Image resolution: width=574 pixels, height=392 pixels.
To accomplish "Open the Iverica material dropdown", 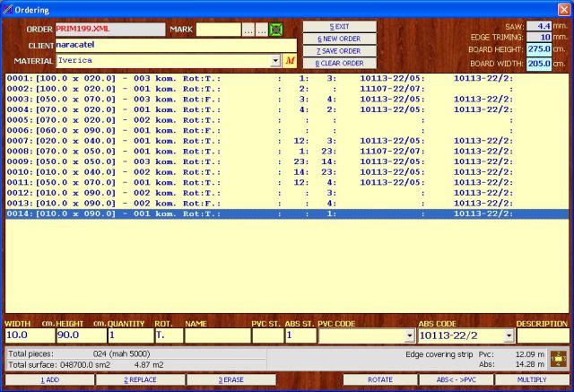I will click(x=275, y=61).
